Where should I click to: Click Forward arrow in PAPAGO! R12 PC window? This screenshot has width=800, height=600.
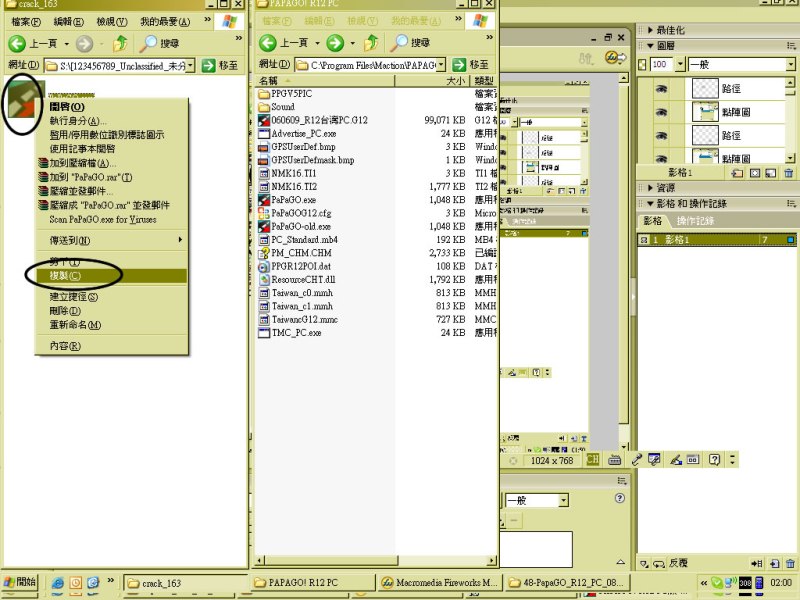pyautogui.click(x=335, y=43)
